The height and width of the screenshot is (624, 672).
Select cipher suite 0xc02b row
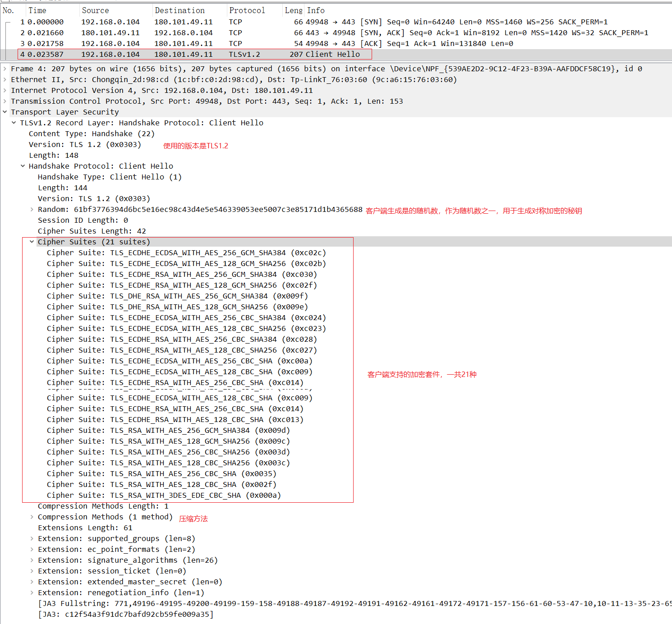(186, 264)
